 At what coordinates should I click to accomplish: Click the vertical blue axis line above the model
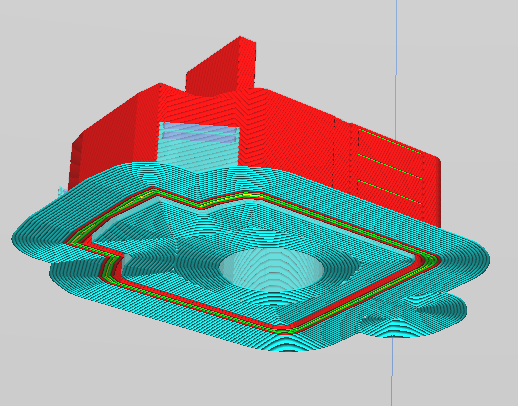pos(396,67)
